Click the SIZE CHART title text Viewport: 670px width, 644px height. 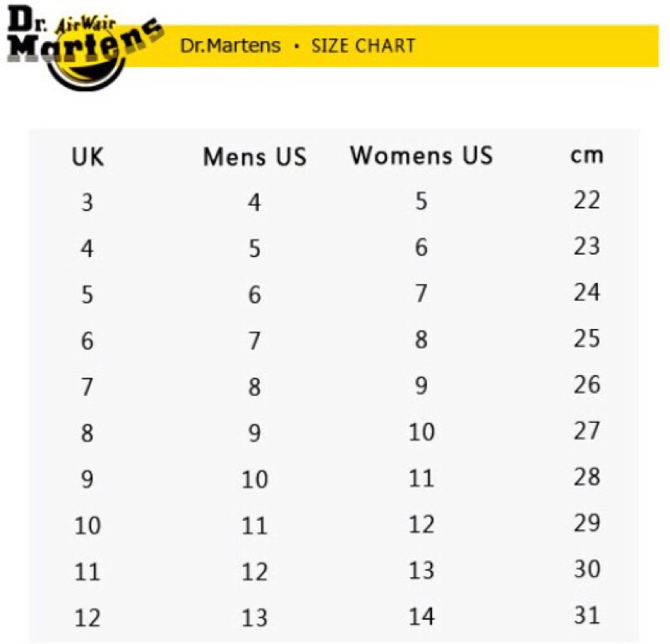363,45
